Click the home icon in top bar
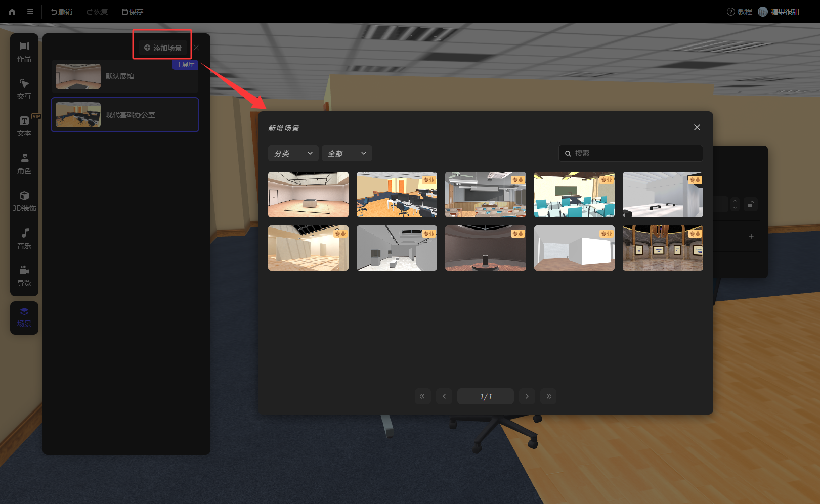 click(12, 12)
